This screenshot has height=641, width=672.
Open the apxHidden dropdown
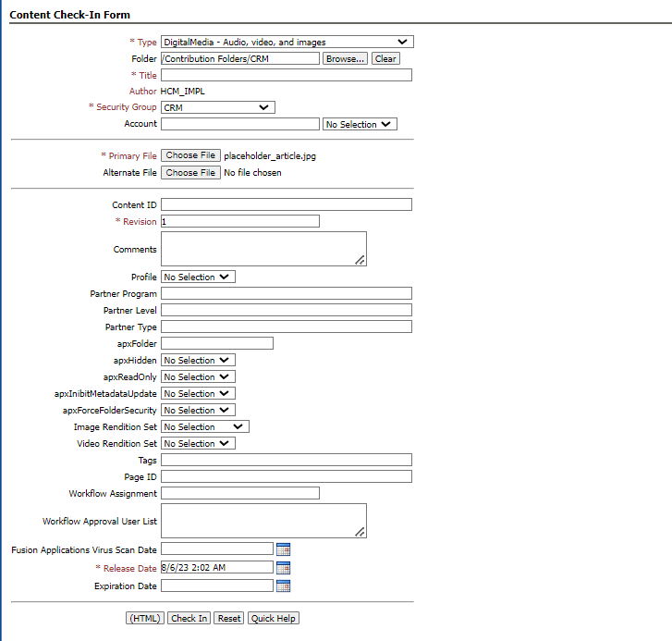click(x=198, y=360)
